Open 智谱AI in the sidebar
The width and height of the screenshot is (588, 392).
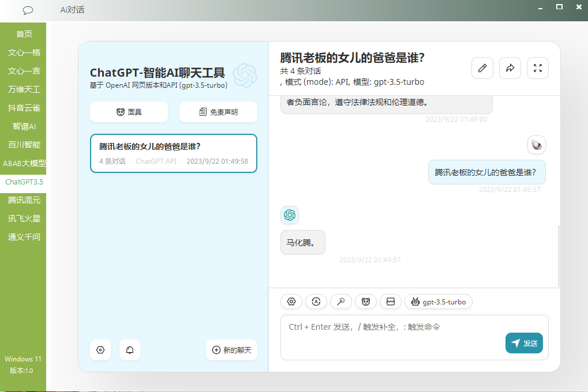(23, 126)
